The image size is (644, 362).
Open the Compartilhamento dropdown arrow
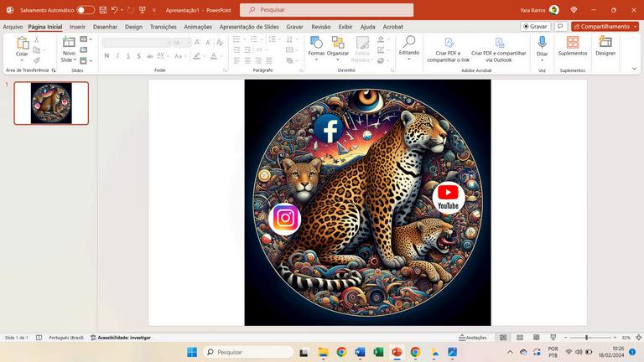click(635, 26)
